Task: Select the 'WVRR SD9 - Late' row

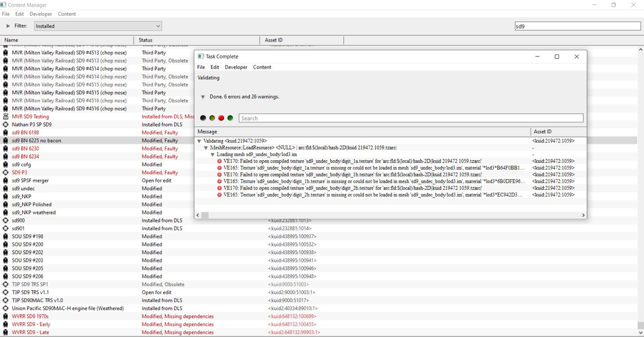Action: coord(318,332)
